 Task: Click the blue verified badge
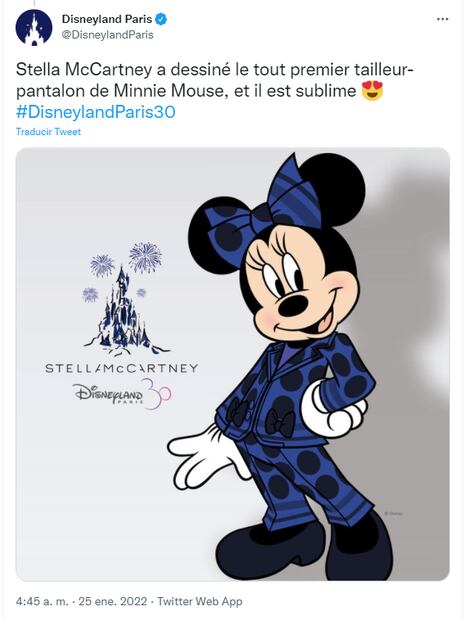click(161, 19)
